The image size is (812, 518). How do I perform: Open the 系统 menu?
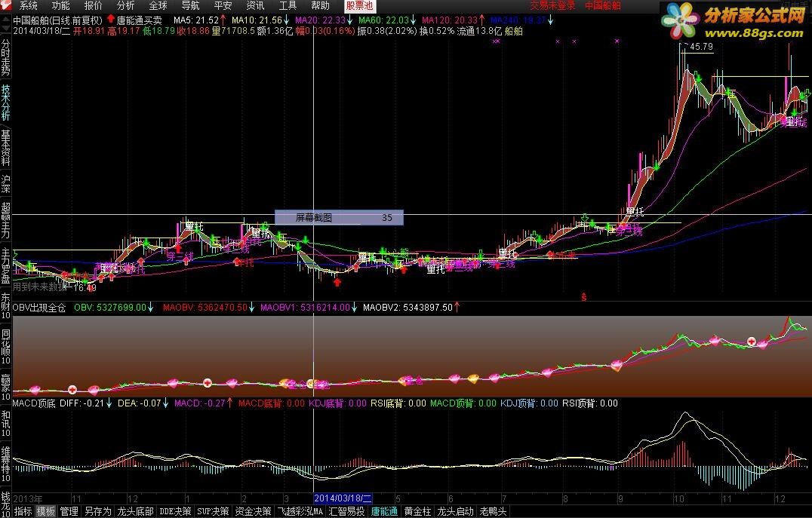click(28, 6)
